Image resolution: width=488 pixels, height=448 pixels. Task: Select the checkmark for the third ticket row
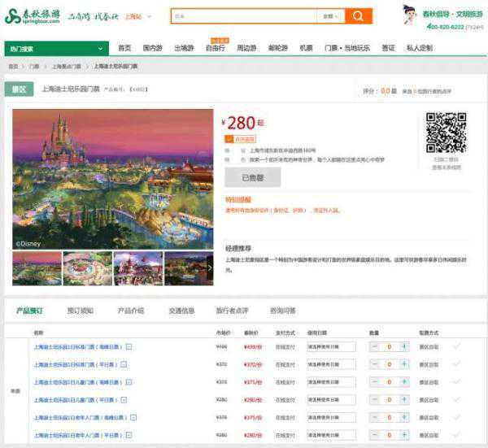click(x=456, y=382)
